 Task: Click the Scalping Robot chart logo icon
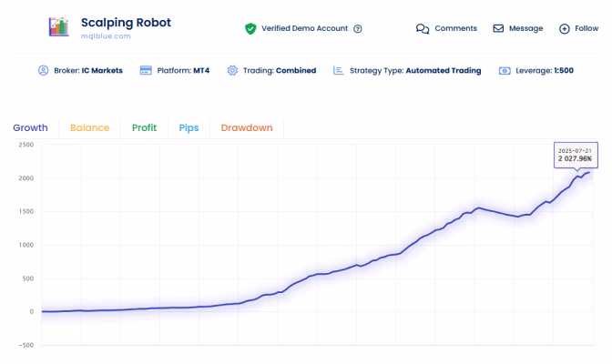point(58,27)
